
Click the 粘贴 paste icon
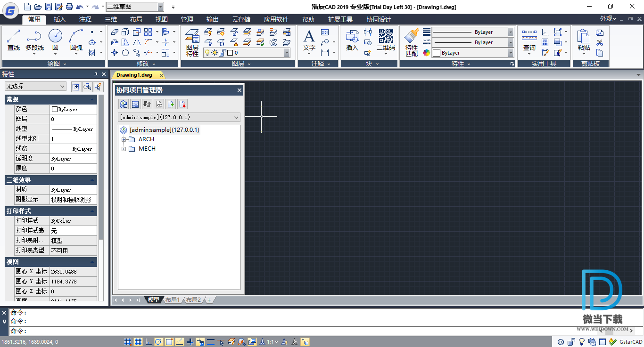click(x=584, y=40)
